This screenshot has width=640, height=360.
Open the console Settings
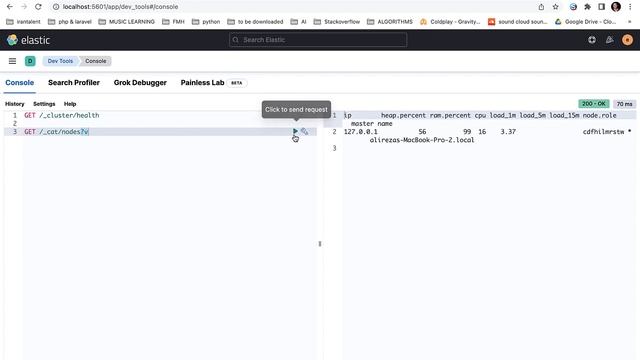[x=44, y=104]
